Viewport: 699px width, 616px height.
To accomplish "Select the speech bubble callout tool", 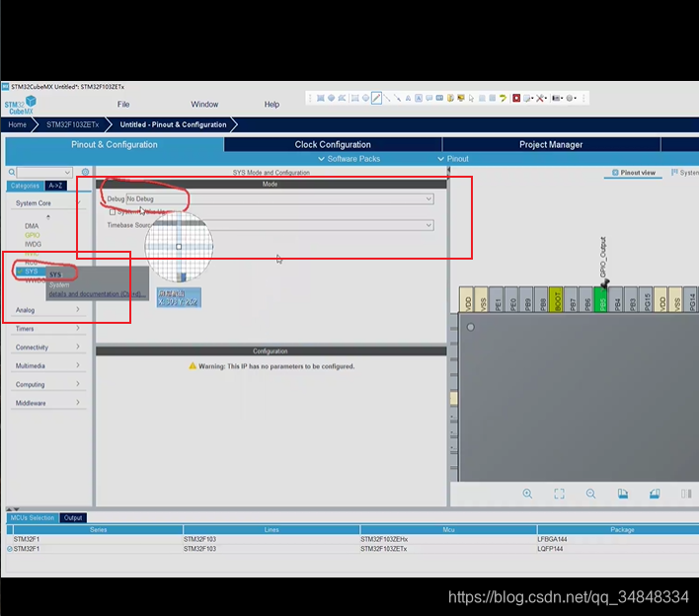I will click(428, 98).
